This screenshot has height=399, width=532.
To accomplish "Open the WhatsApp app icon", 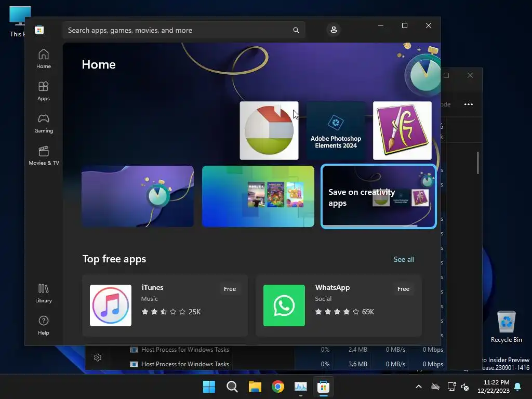I will click(284, 305).
